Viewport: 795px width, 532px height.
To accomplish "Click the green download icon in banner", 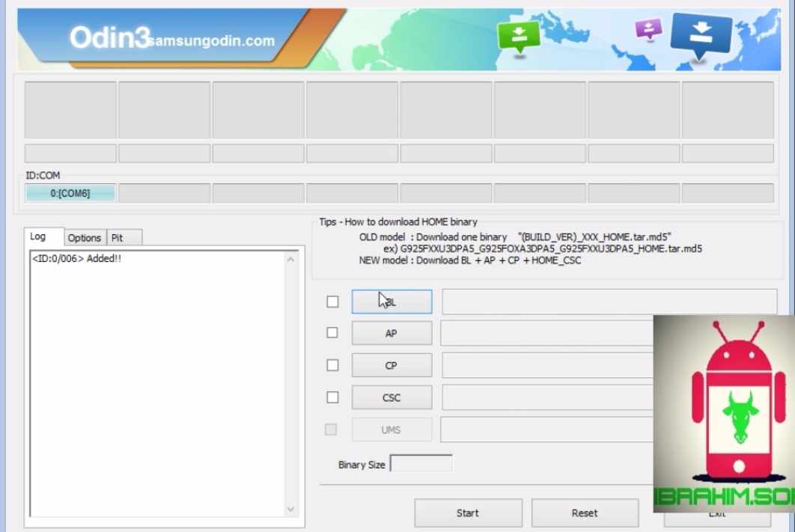I will tap(519, 37).
